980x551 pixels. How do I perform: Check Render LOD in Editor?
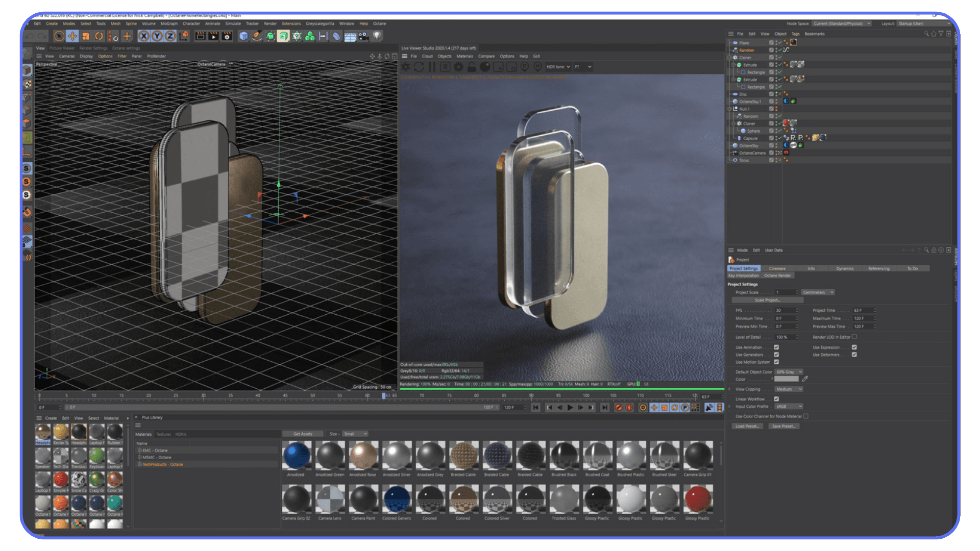tap(854, 337)
